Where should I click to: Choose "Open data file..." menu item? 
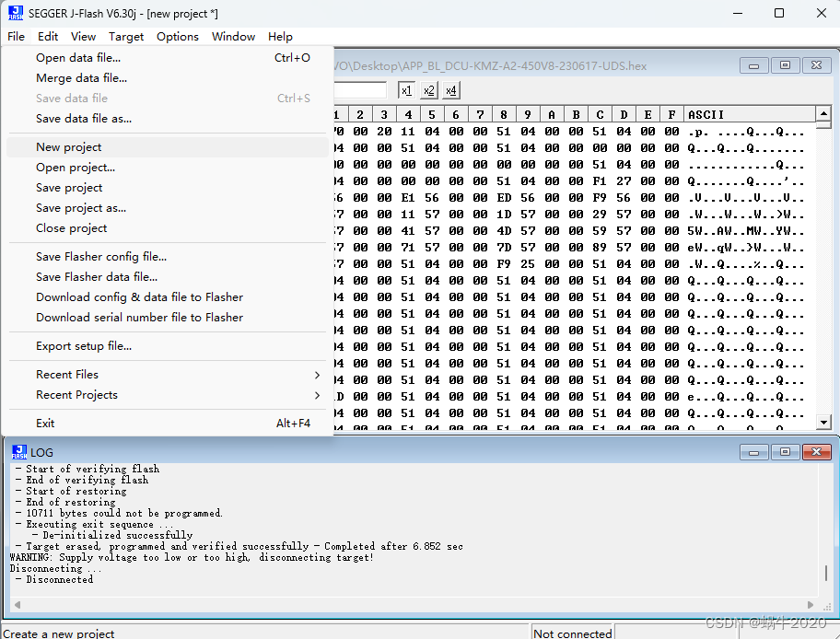click(80, 57)
